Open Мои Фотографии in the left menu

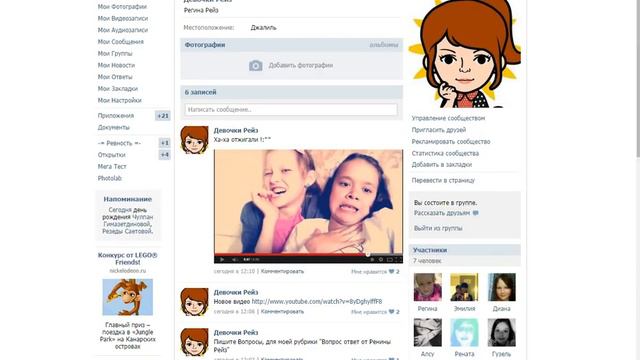122,7
